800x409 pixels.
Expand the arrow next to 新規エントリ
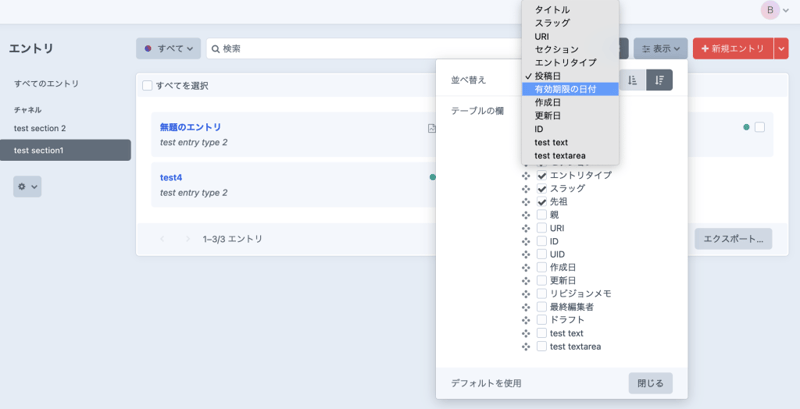tap(782, 48)
